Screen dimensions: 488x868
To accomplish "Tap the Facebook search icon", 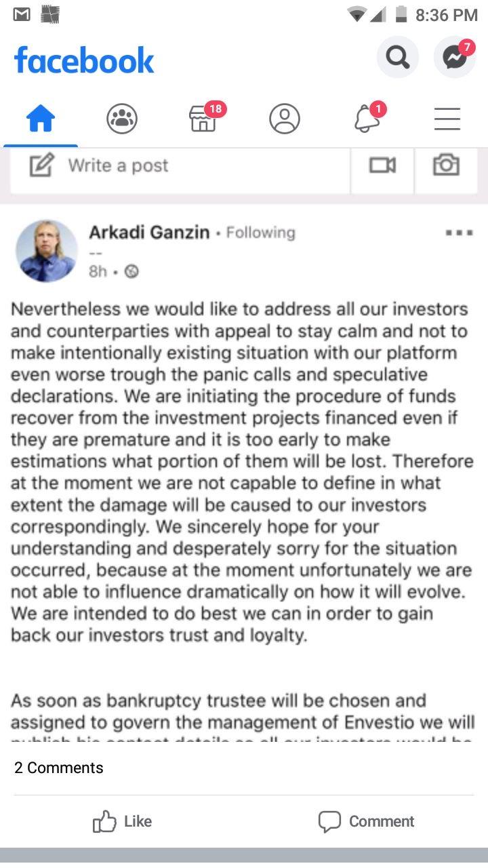I will pyautogui.click(x=397, y=58).
